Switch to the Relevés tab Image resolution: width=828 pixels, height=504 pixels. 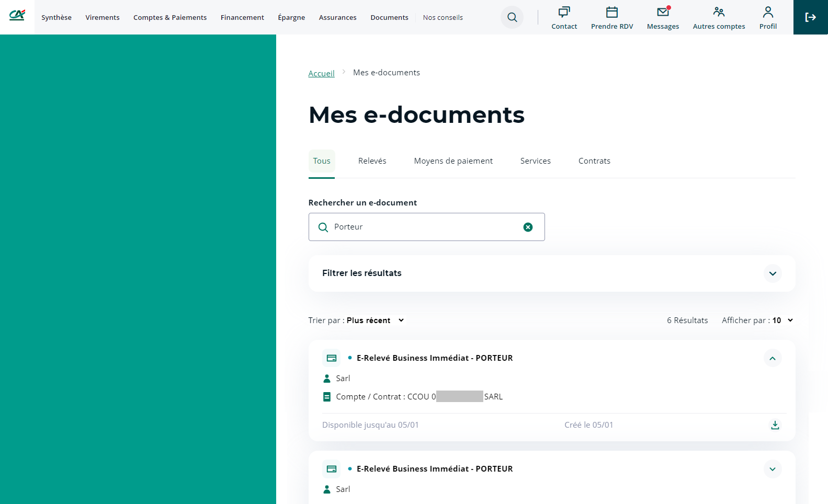[x=372, y=161]
